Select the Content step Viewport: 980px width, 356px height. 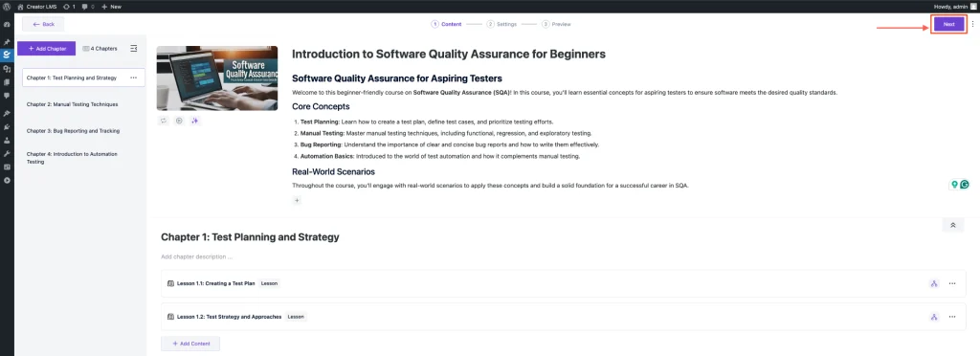446,24
